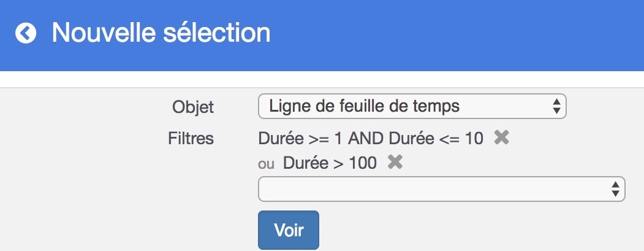Image resolution: width=644 pixels, height=251 pixels.
Task: Click the "Durée <= 10" condition text
Action: [x=436, y=139]
